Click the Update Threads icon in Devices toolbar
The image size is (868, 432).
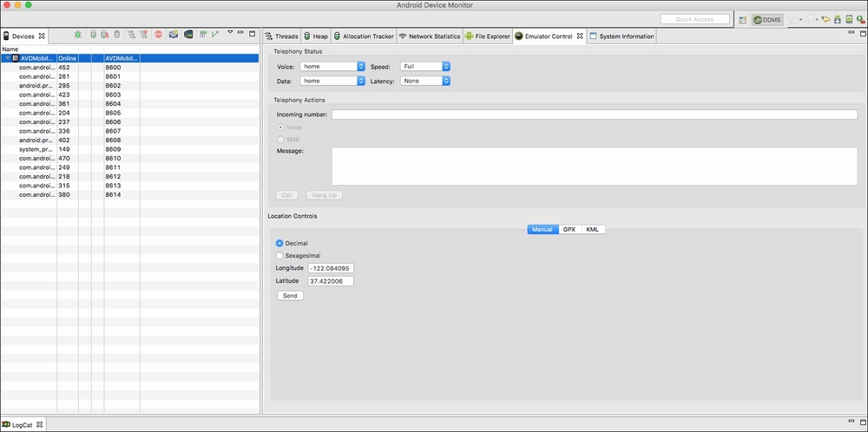coord(131,36)
